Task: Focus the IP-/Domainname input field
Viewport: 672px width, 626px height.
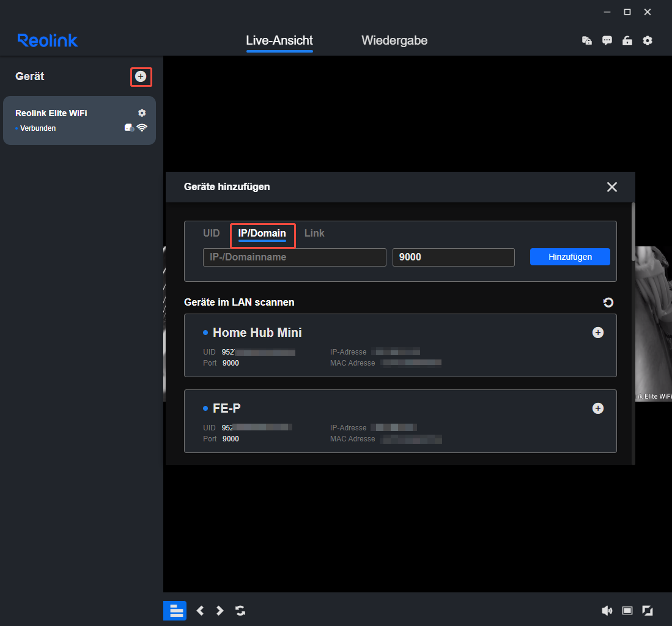Action: click(295, 257)
